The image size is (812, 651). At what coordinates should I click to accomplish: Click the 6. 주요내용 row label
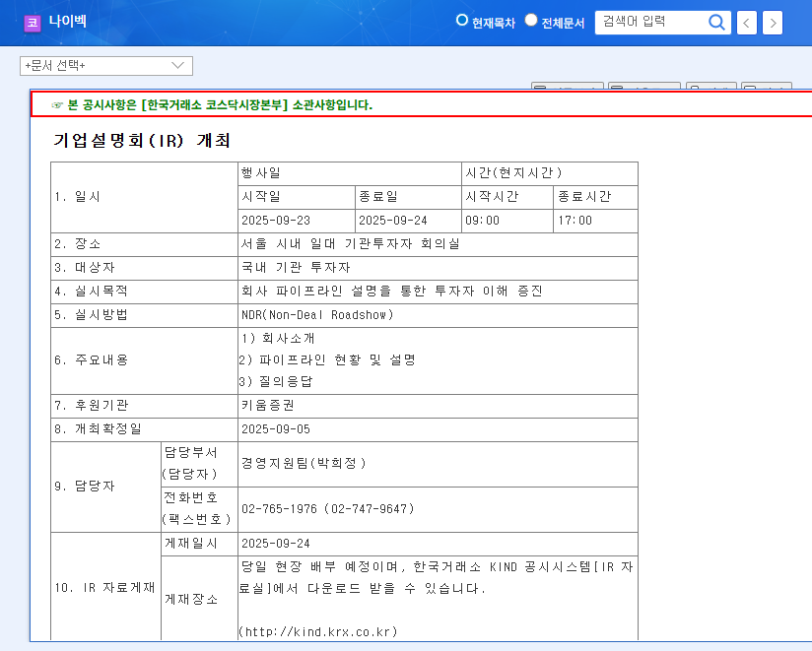[91, 360]
